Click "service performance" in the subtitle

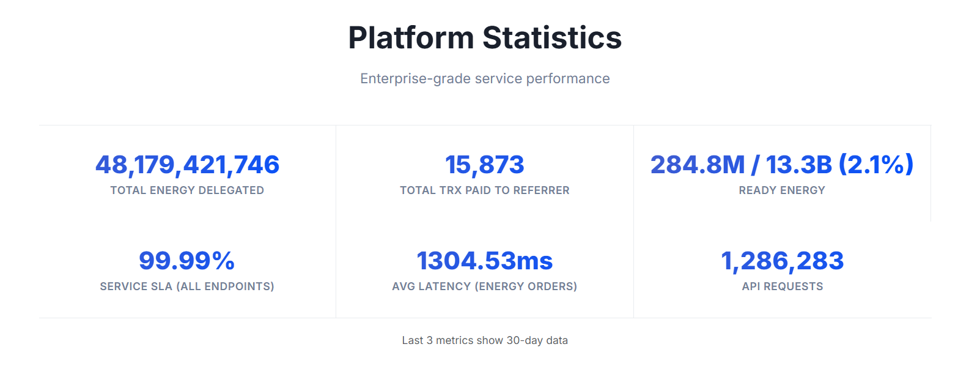tap(542, 78)
